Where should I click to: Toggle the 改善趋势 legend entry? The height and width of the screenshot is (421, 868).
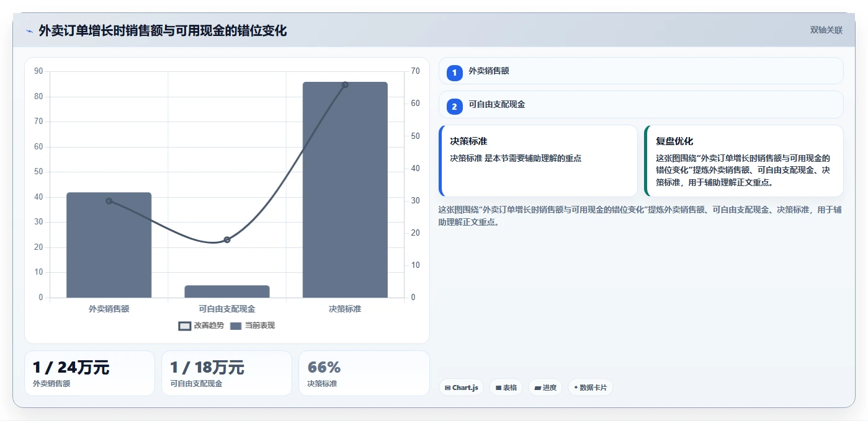tap(201, 326)
